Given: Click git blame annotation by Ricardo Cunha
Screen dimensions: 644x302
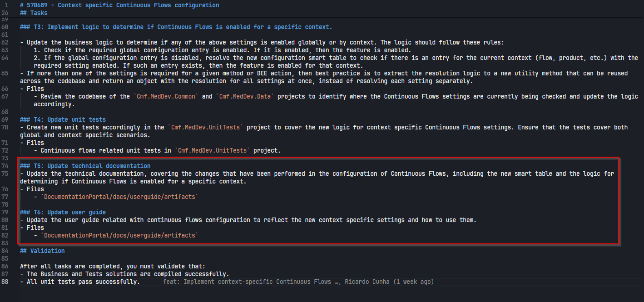Looking at the screenshot, I should coord(298,282).
